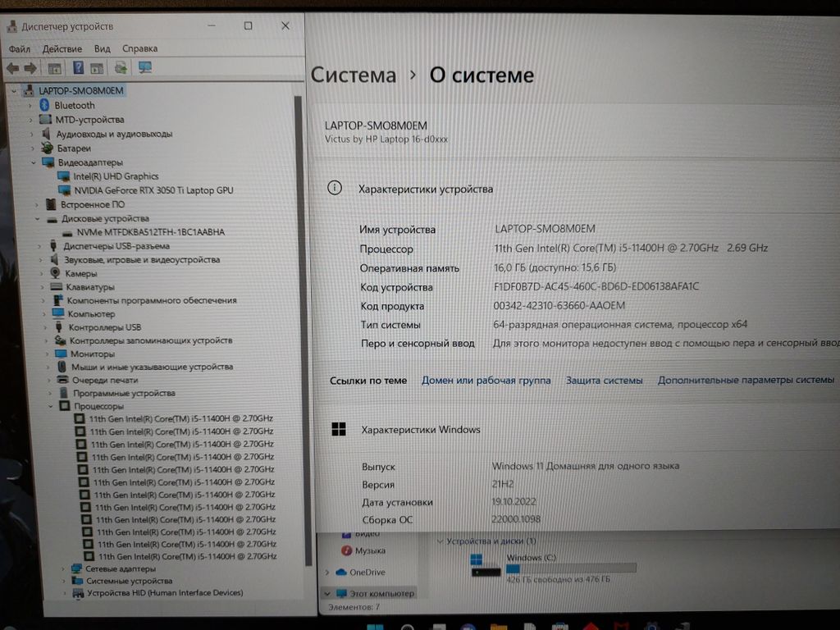840x630 pixels.
Task: Click the Музыка folder in Explorer sidebar
Action: click(370, 550)
